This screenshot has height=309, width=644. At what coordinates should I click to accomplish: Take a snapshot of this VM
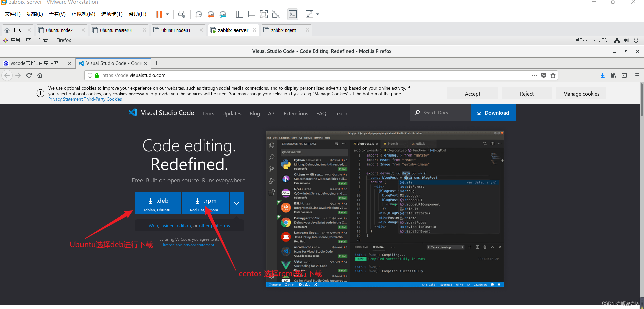pos(199,14)
